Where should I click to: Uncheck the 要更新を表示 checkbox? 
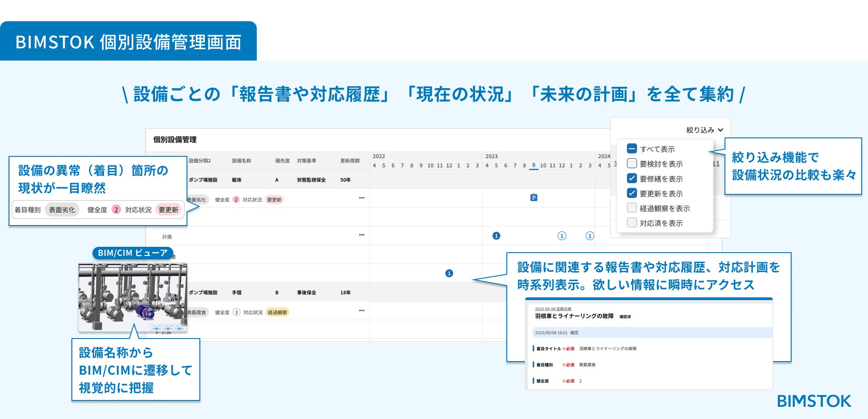(x=632, y=193)
